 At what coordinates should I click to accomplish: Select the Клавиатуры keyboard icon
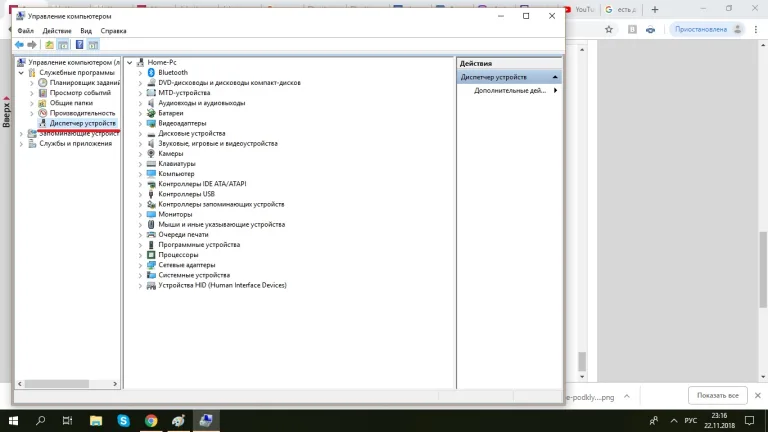(151, 164)
